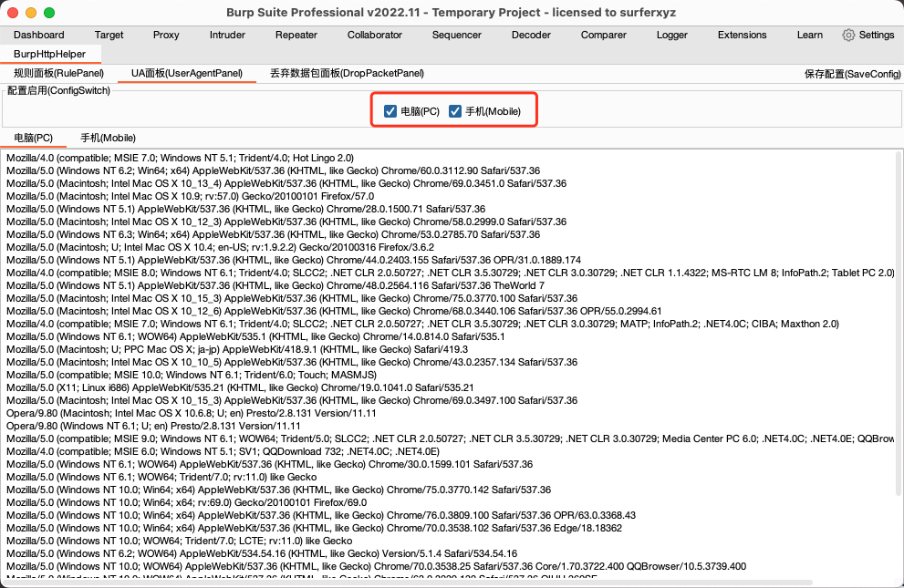
Task: Click the MSIE 9.0 Media Center PC line
Action: tap(451, 438)
